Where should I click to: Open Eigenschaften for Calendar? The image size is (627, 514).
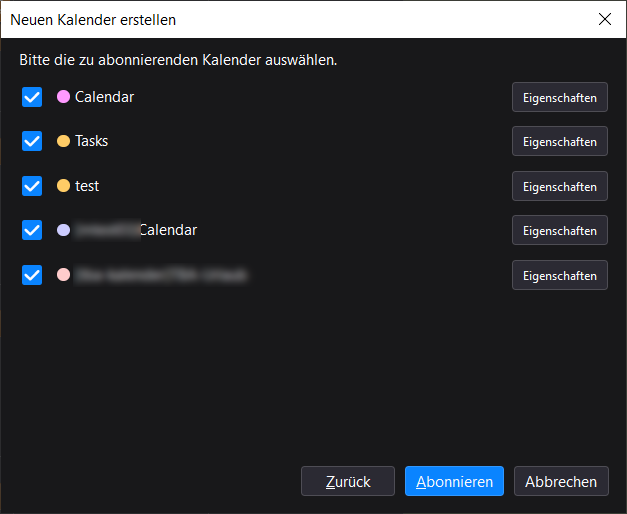[x=559, y=98]
